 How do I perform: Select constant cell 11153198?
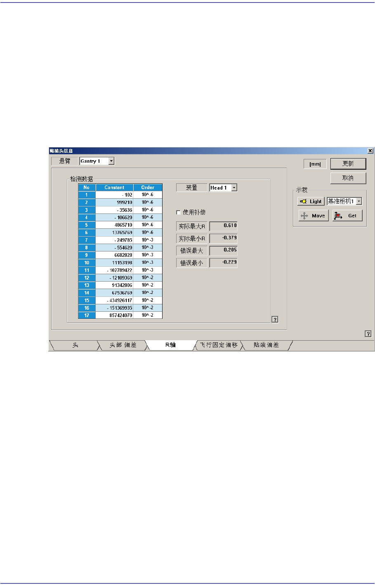coord(114,263)
